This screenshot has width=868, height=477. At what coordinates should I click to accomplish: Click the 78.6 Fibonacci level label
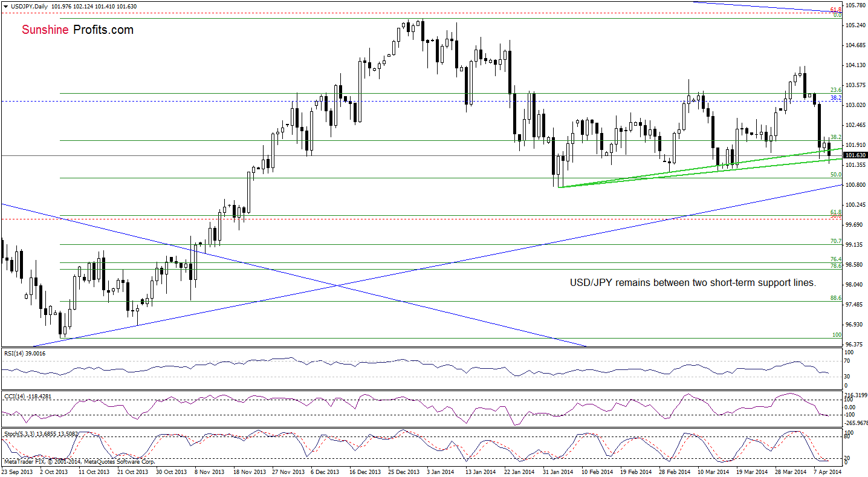point(837,265)
